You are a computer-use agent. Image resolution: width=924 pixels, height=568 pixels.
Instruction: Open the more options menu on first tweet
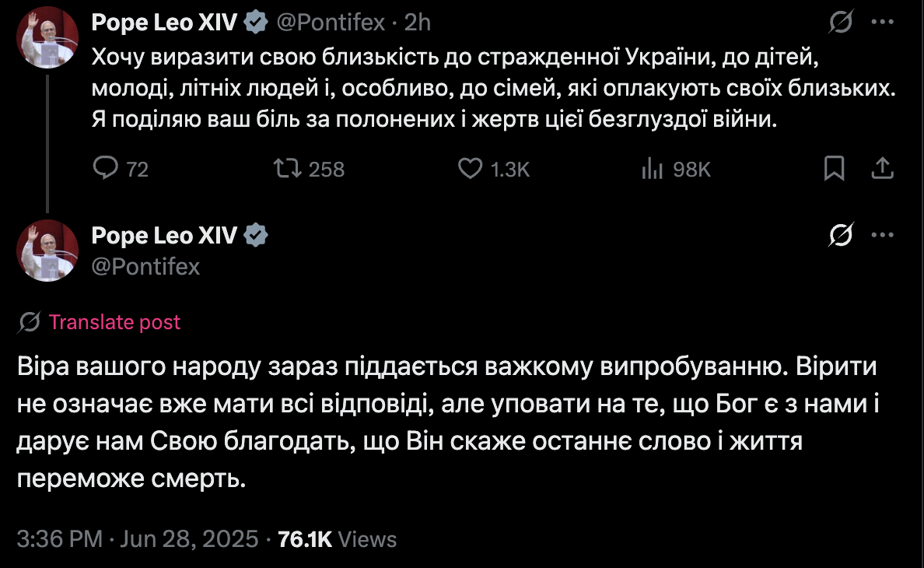pos(881,23)
